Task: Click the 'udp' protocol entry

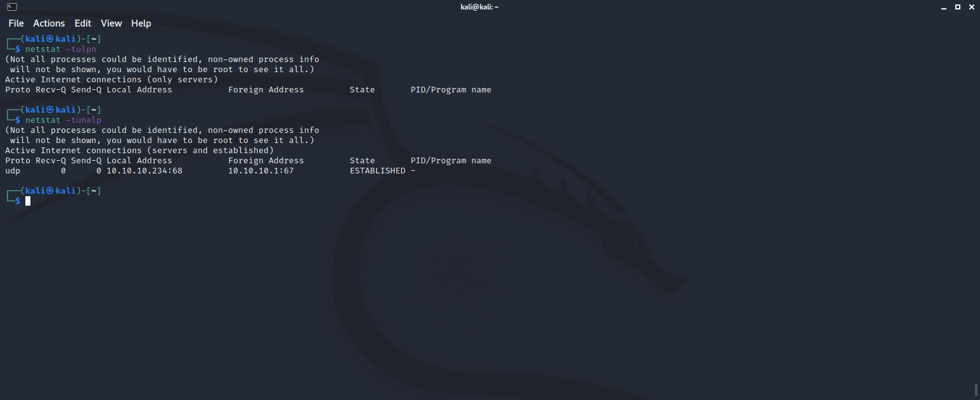Action: point(13,171)
